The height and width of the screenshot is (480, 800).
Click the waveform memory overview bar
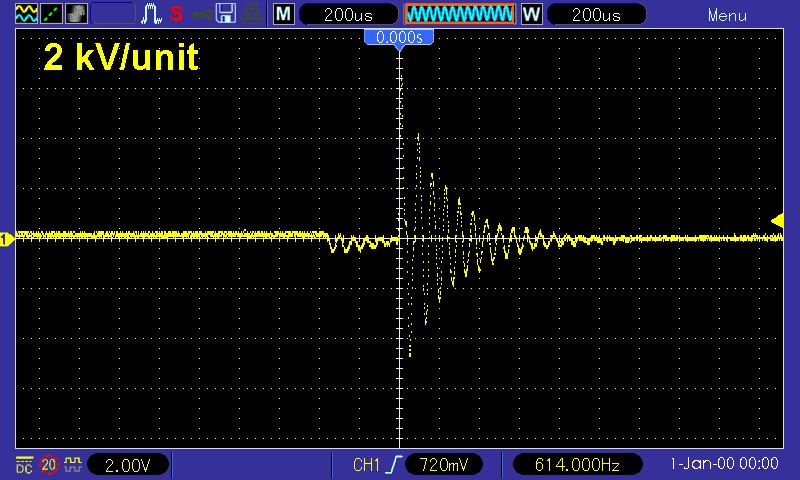pyautogui.click(x=459, y=15)
